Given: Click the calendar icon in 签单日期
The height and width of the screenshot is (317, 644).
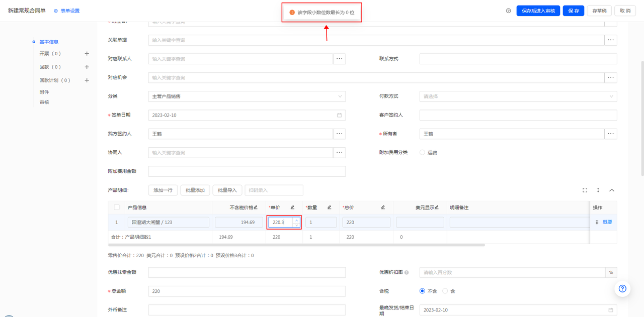Looking at the screenshot, I should click(x=340, y=115).
